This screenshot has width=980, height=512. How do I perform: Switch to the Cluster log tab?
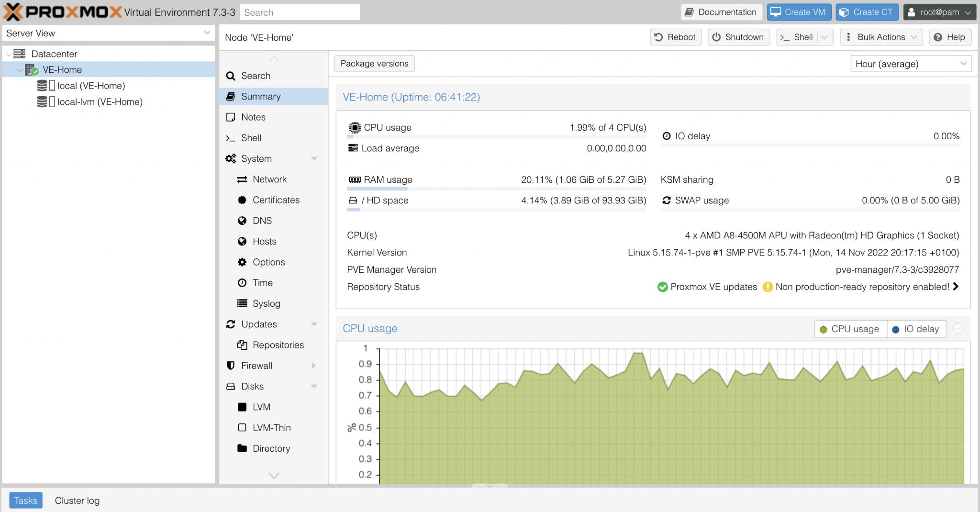pos(77,501)
